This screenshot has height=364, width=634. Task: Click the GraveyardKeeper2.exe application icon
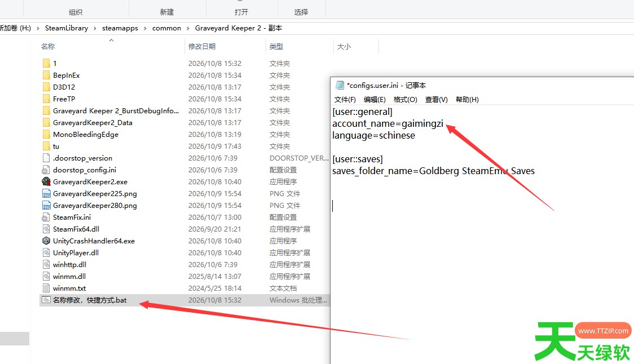click(46, 182)
